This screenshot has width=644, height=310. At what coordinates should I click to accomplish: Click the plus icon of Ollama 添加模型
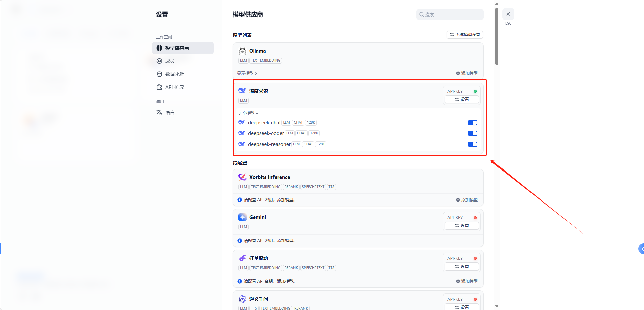tap(458, 73)
